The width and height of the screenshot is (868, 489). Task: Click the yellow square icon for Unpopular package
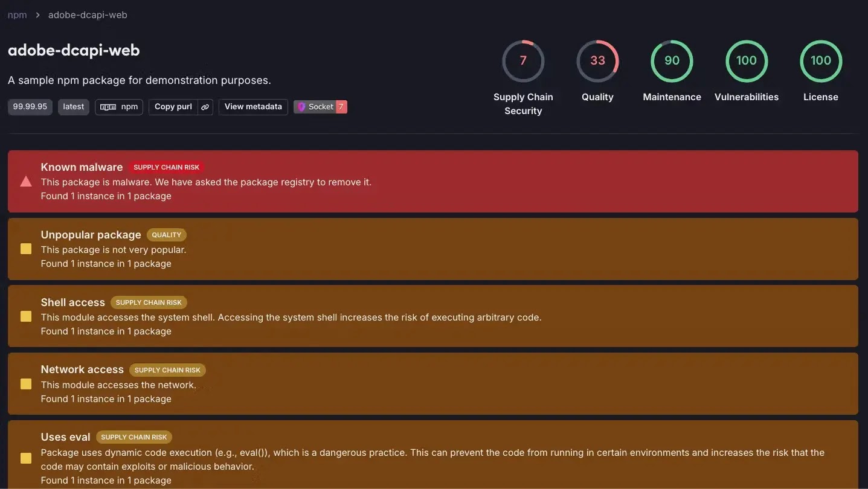pyautogui.click(x=26, y=249)
